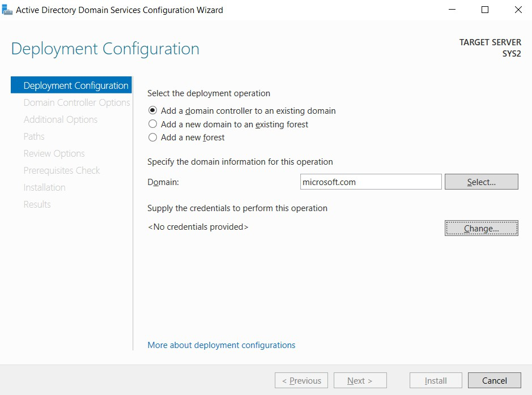Click the Change... credentials button
The image size is (532, 395).
point(481,228)
